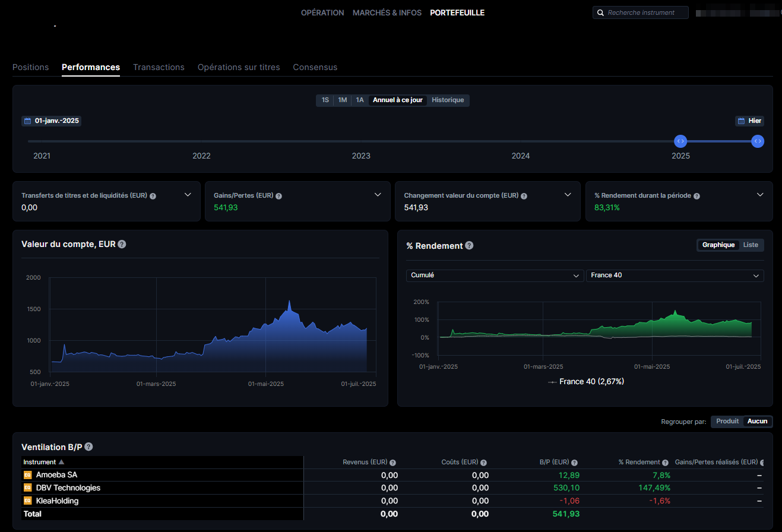Image resolution: width=782 pixels, height=532 pixels.
Task: Click Amoeba SA B/P value 12,89
Action: (x=569, y=475)
